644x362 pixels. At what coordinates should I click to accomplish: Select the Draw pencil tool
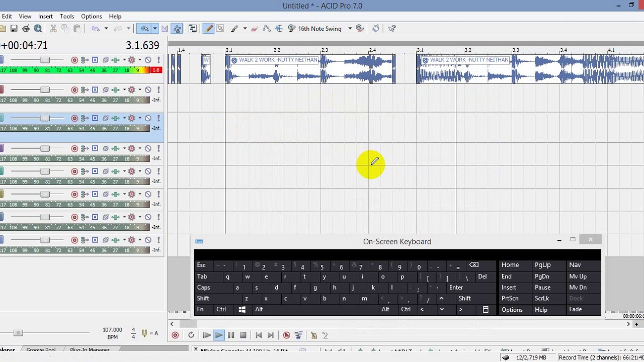tap(208, 29)
